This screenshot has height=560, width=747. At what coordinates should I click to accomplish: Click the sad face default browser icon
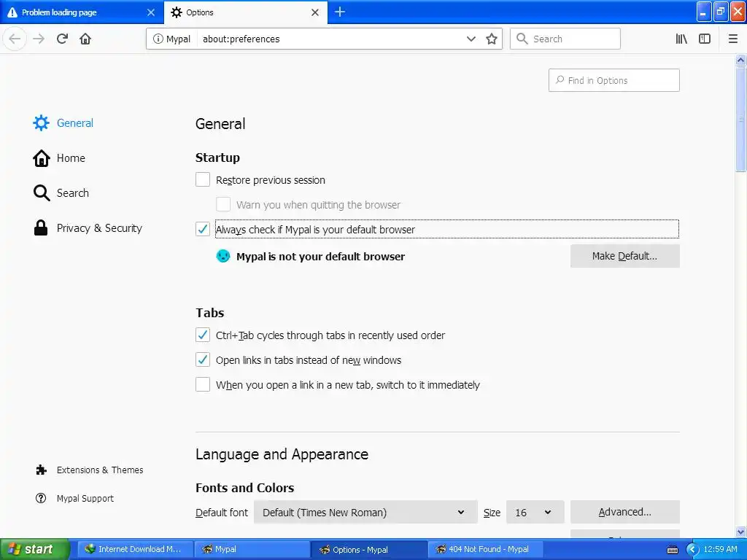[x=223, y=256]
